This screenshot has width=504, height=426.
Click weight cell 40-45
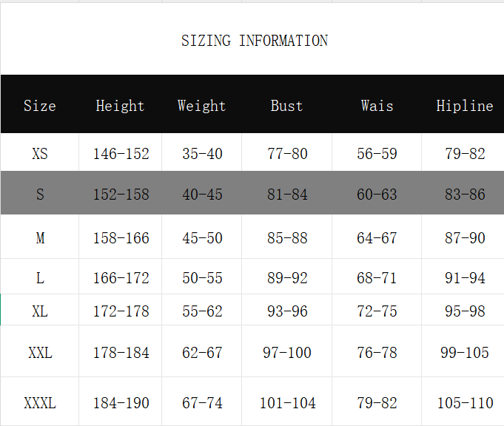(x=202, y=195)
